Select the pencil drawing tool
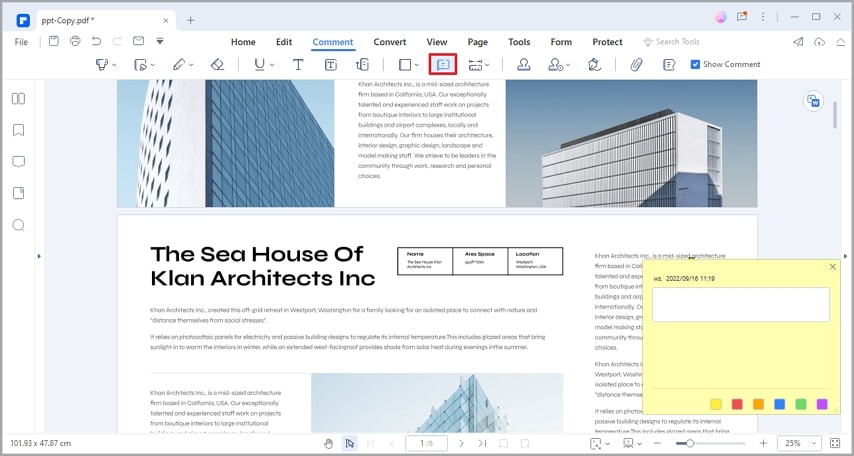The image size is (854, 456). [179, 65]
